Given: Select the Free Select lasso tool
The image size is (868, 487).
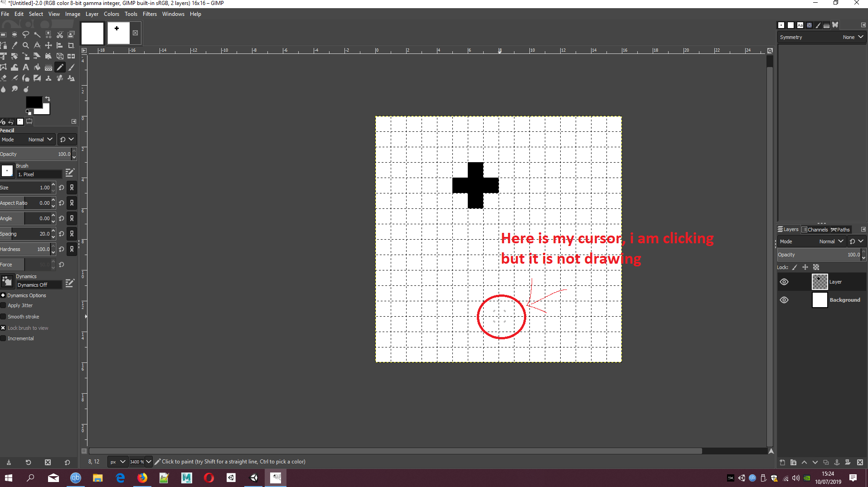Looking at the screenshot, I should (26, 34).
